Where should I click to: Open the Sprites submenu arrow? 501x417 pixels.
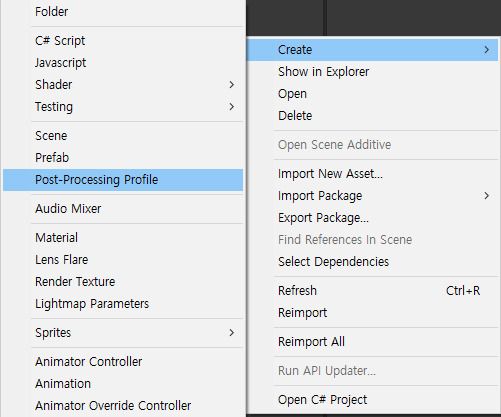click(232, 333)
